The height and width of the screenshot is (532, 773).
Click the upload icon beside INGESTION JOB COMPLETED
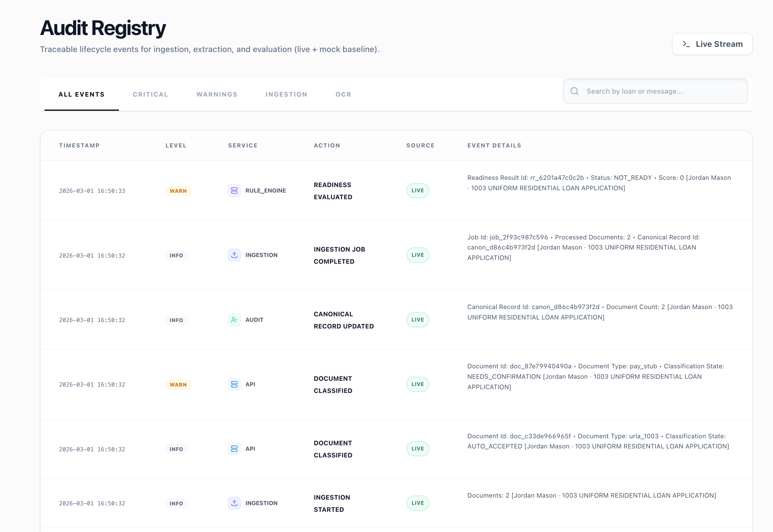[x=234, y=255]
